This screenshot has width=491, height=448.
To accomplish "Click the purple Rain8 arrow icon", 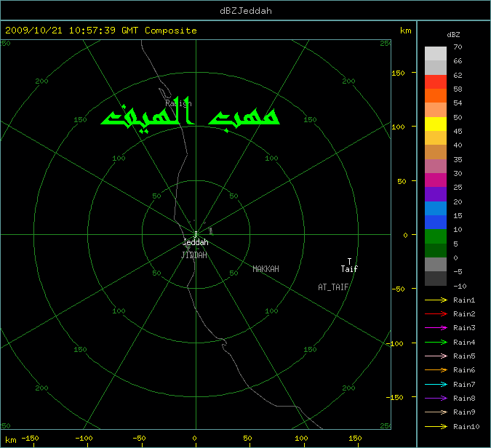I will 436,399.
